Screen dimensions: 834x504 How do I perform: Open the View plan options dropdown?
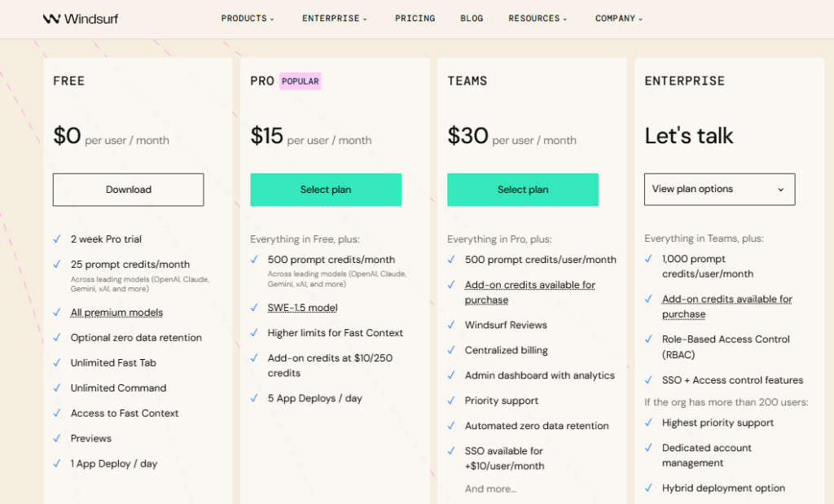719,189
